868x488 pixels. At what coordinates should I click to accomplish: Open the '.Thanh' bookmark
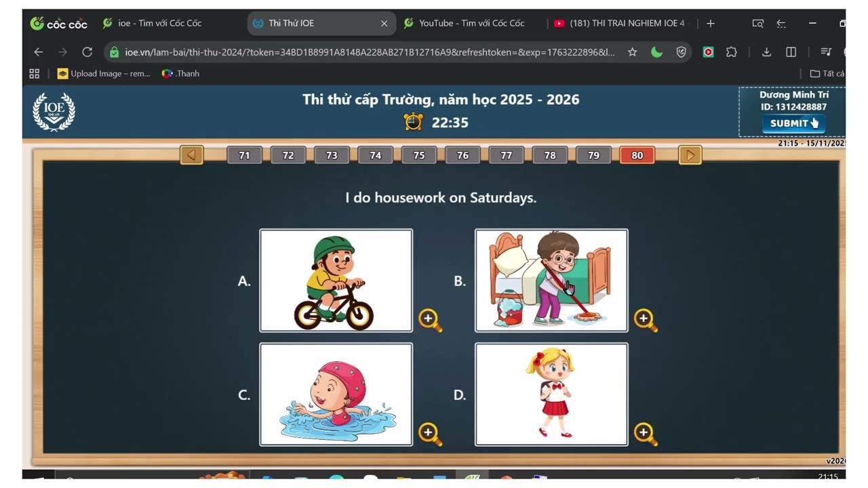(180, 74)
